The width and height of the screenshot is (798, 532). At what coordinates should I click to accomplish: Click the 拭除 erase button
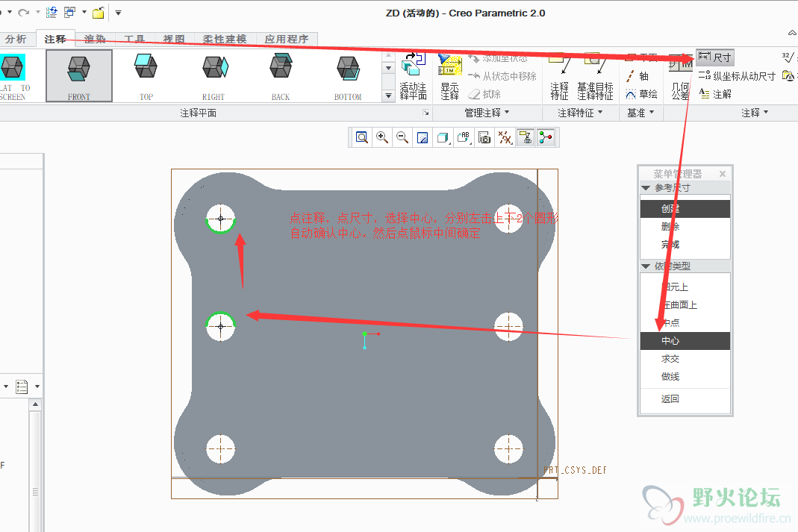point(484,94)
